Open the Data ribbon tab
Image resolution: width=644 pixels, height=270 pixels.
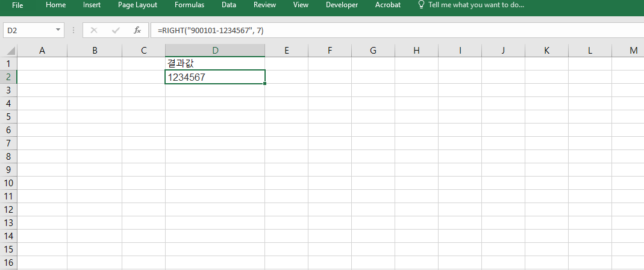[229, 5]
